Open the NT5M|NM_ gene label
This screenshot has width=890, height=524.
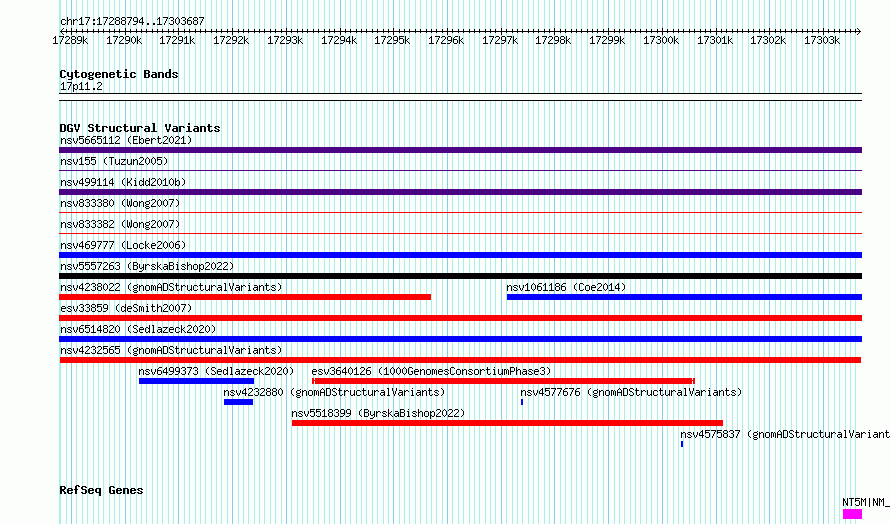[866, 502]
